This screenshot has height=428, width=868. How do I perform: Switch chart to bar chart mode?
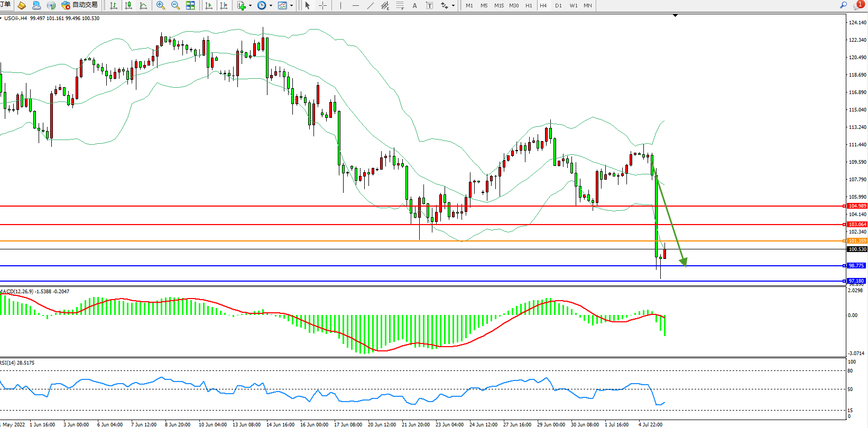click(114, 5)
